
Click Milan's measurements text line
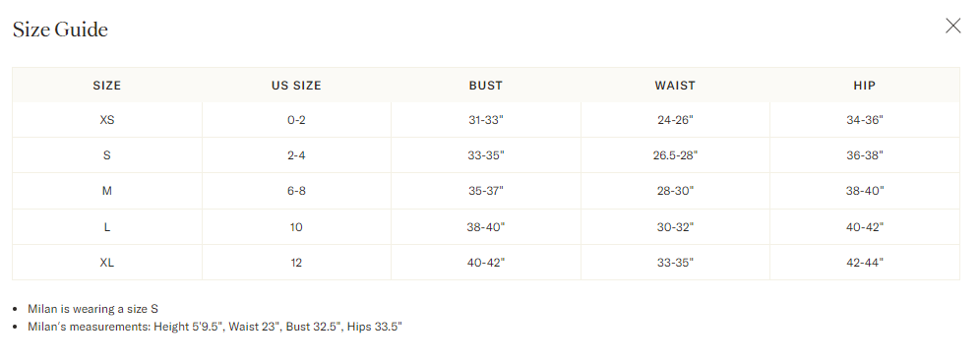tap(215, 327)
